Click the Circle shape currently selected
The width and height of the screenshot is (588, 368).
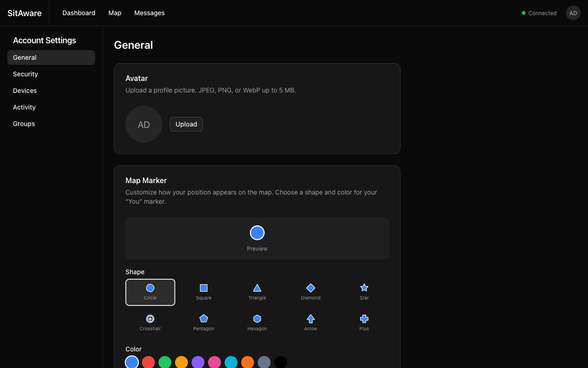150,292
